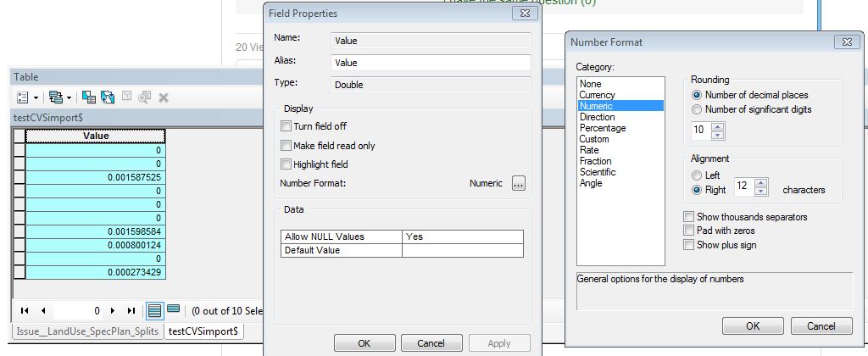Go to last record in table
This screenshot has height=356, width=868.
[131, 311]
